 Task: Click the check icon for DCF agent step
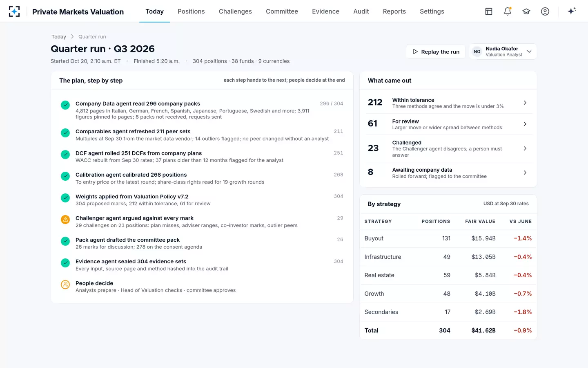click(65, 155)
